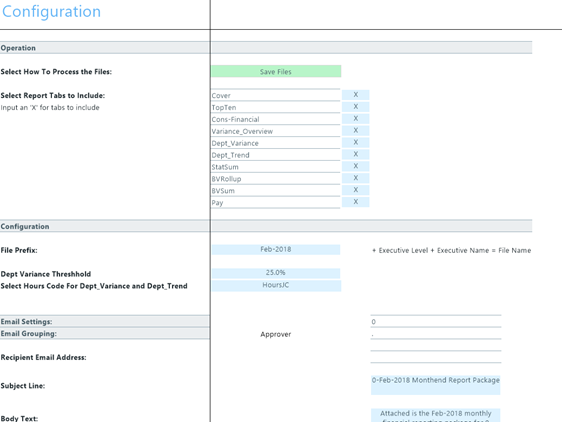The height and width of the screenshot is (422, 562).
Task: Edit the Body Text Attached is the Feb-2018 field
Action: (435, 415)
